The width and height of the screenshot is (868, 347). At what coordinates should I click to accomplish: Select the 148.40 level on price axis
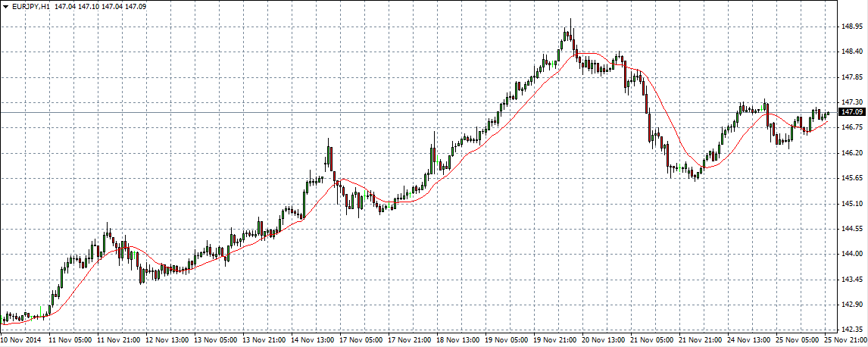coord(852,52)
